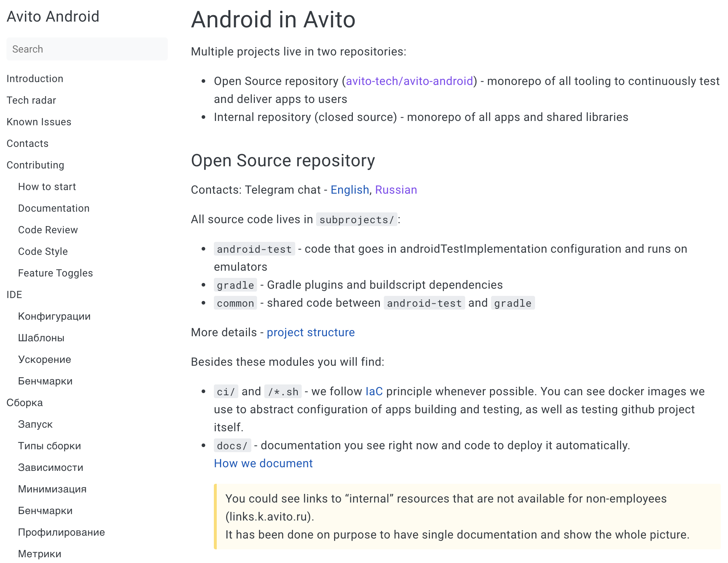This screenshot has width=728, height=563.
Task: Open the Contacts page
Action: pyautogui.click(x=27, y=143)
